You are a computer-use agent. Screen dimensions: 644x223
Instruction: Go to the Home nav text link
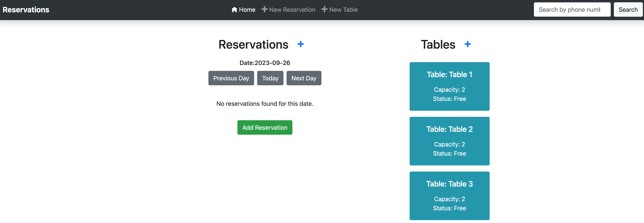[x=247, y=10]
